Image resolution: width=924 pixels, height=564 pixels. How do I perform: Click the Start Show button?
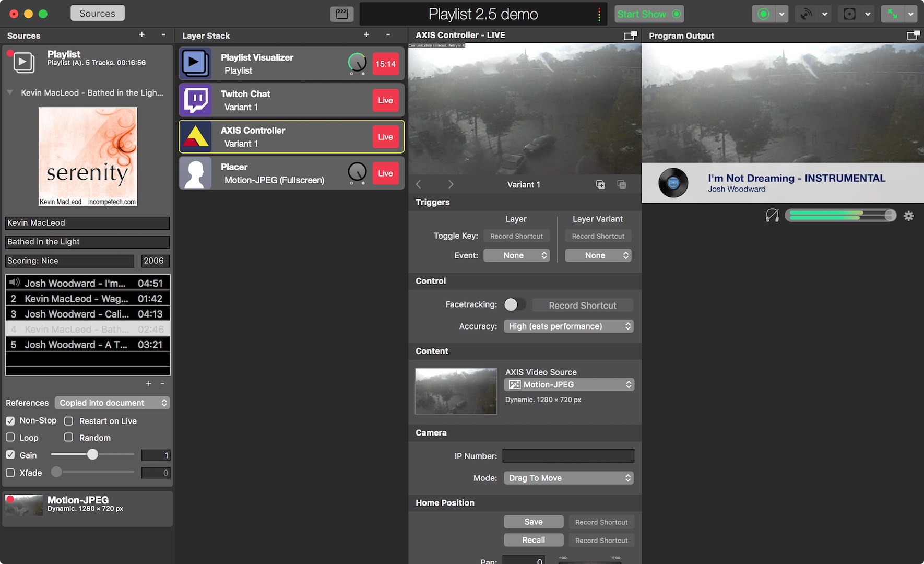(x=649, y=14)
